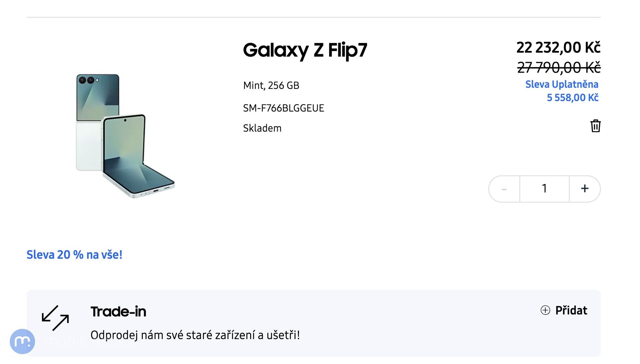Select the Galaxy Z Flip7 title
Viewport: 640px width, 364px height.
pyautogui.click(x=305, y=50)
